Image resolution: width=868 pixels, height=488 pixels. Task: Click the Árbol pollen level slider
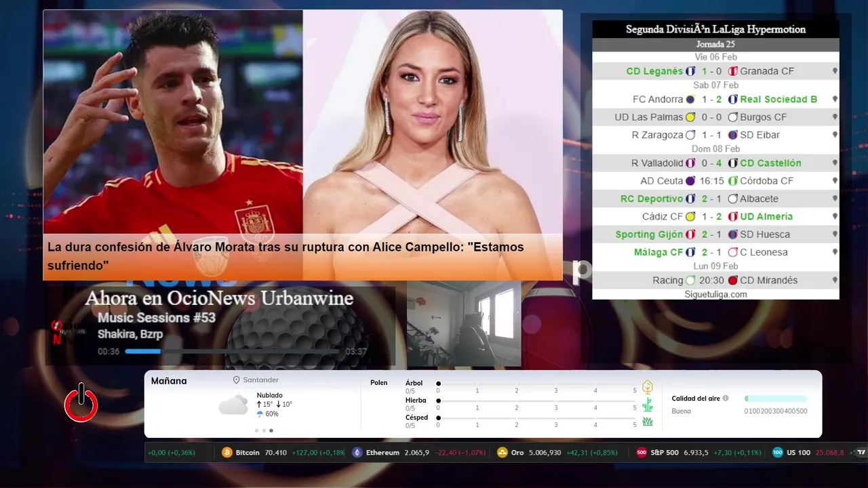click(536, 384)
